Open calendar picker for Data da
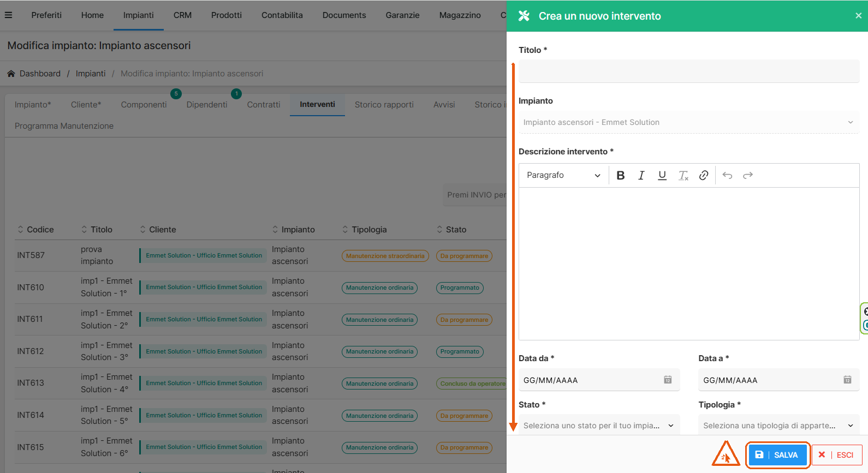Image resolution: width=868 pixels, height=473 pixels. click(668, 380)
